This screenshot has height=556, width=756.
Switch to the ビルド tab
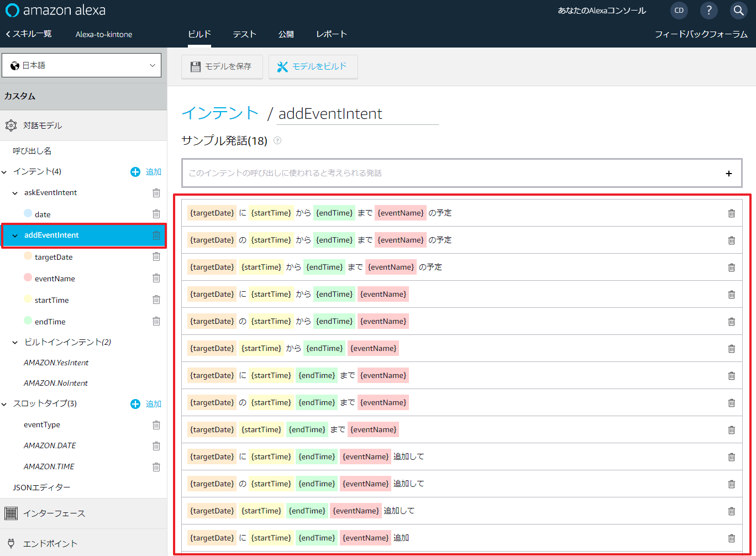(200, 34)
